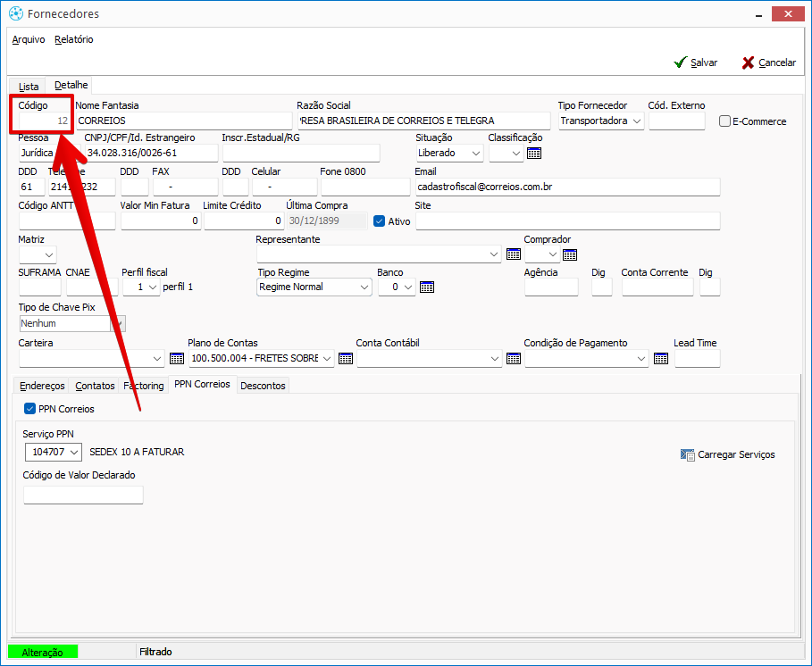Open lookup grid beside Conta Contábil
This screenshot has height=666, width=812.
(x=514, y=359)
